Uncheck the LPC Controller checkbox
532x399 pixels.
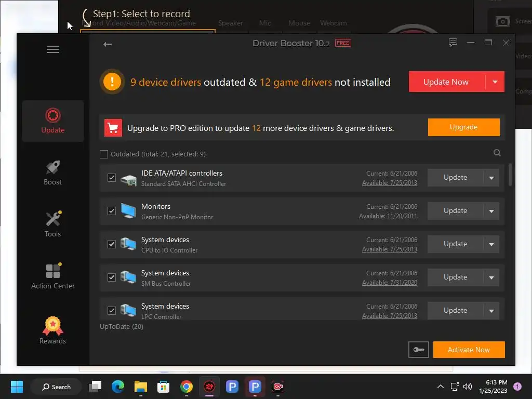coord(112,311)
